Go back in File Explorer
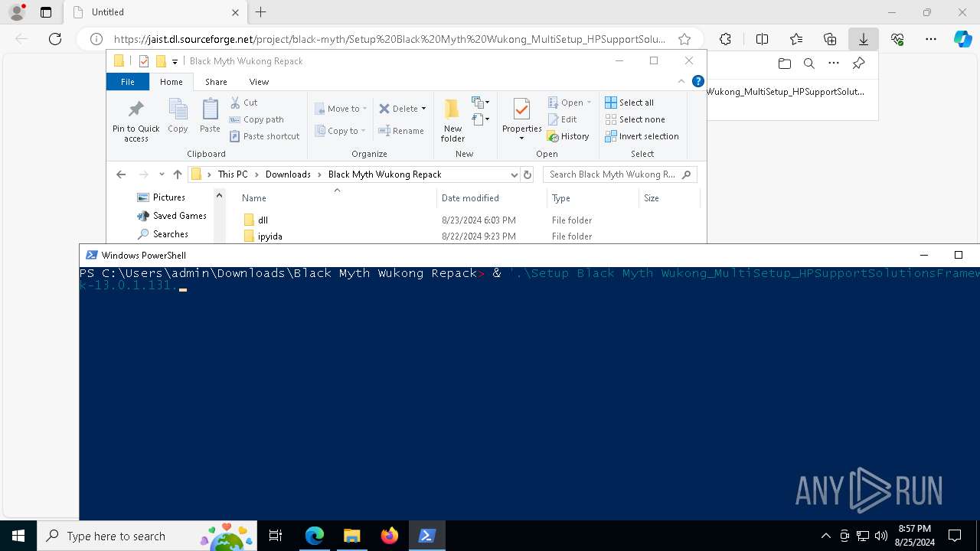980x551 pixels. point(121,174)
